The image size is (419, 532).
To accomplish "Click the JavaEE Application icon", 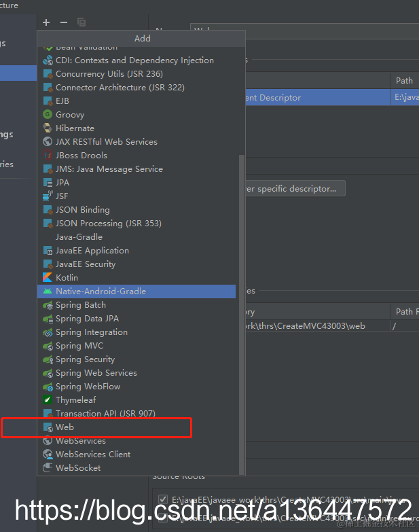I will click(x=48, y=251).
